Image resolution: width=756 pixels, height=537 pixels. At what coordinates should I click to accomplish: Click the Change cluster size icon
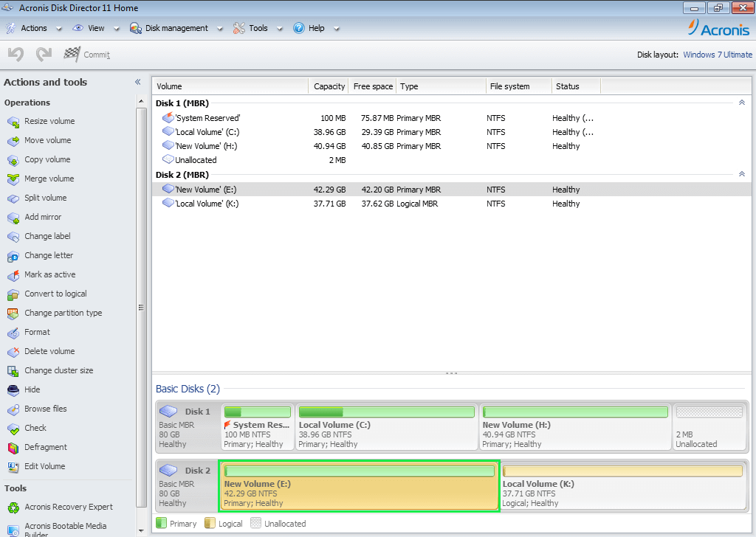tap(13, 371)
